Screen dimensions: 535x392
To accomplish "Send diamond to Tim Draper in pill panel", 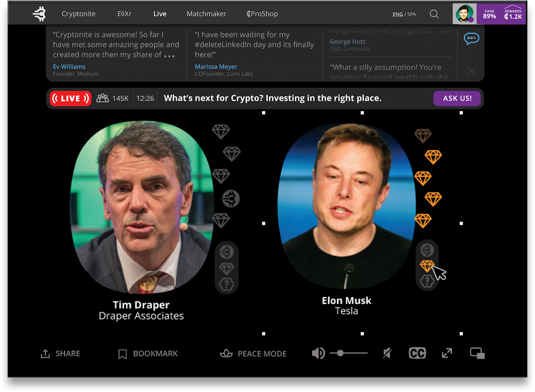I will point(227,269).
